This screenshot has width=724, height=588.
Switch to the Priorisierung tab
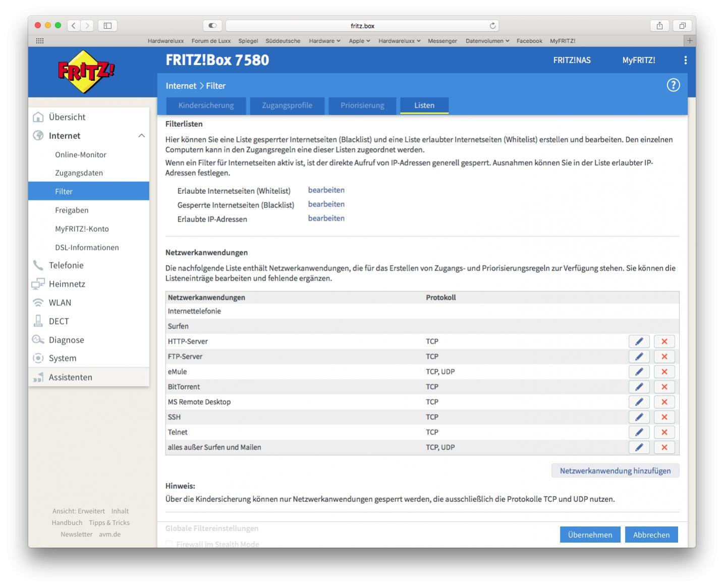(x=362, y=105)
